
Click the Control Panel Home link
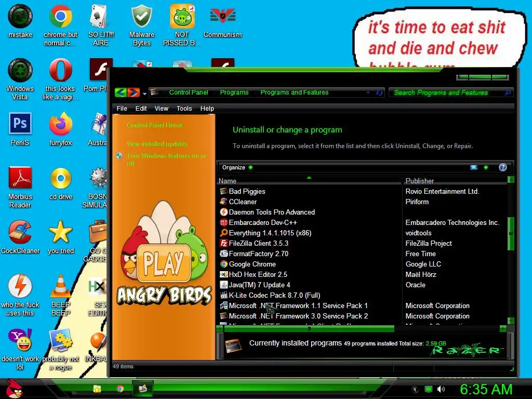click(x=155, y=125)
